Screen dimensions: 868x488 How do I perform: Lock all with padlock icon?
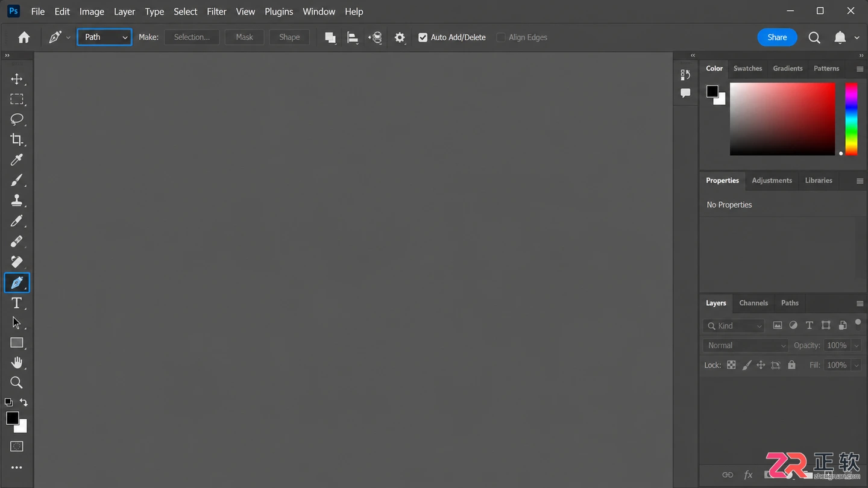pos(791,365)
